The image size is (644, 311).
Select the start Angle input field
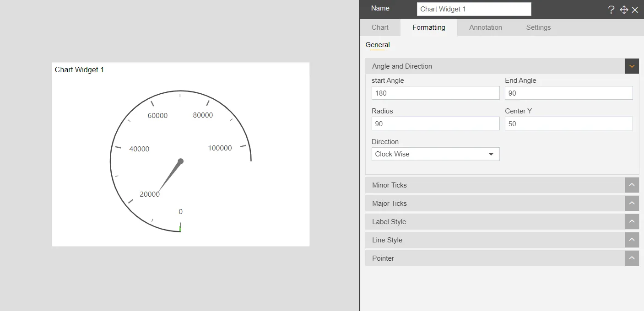tap(435, 93)
